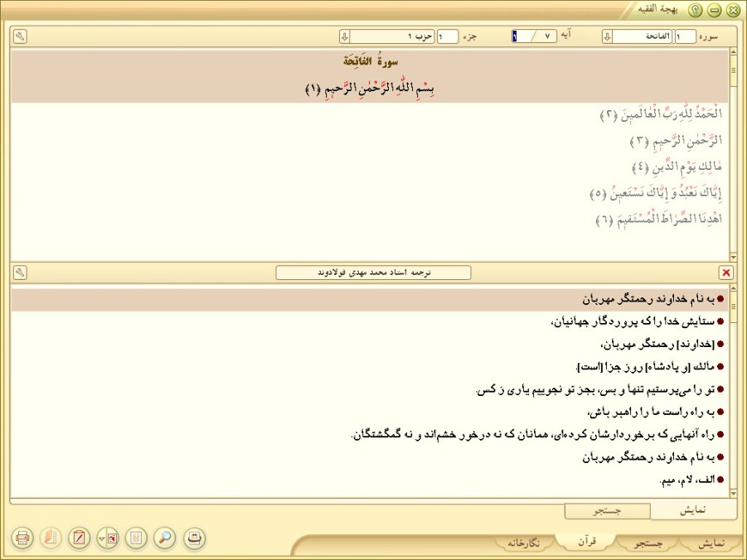Click the juz number input field
The image size is (747, 560).
coord(448,36)
